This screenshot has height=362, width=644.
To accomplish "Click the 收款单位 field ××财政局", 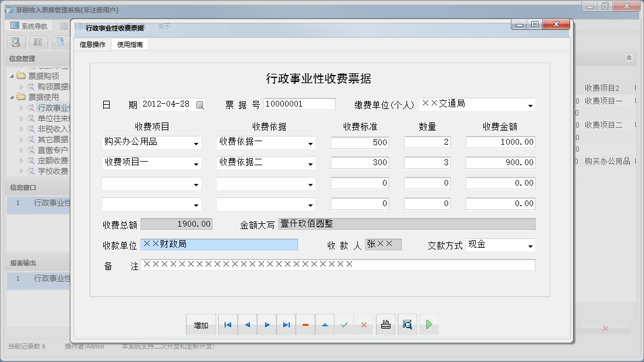I will pyautogui.click(x=219, y=245).
